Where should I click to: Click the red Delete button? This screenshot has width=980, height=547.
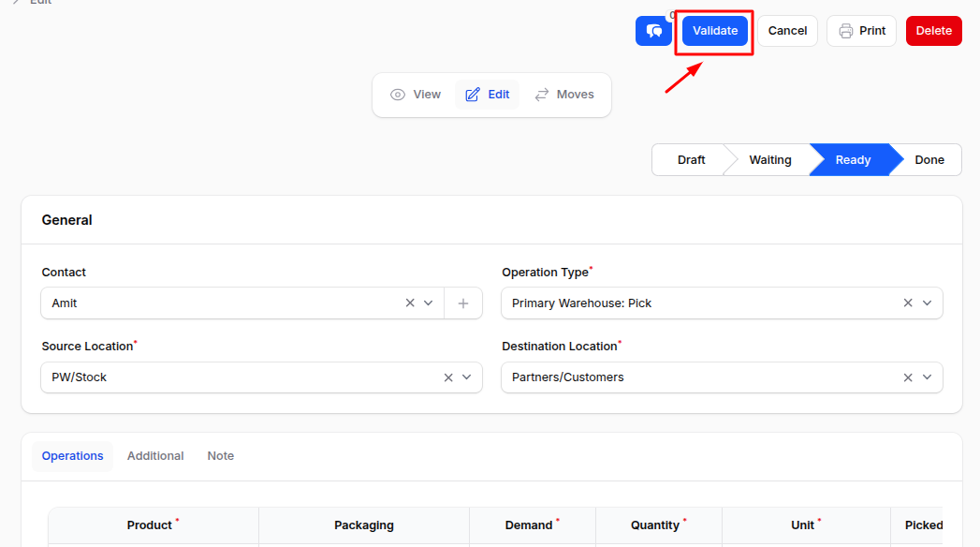pyautogui.click(x=933, y=30)
